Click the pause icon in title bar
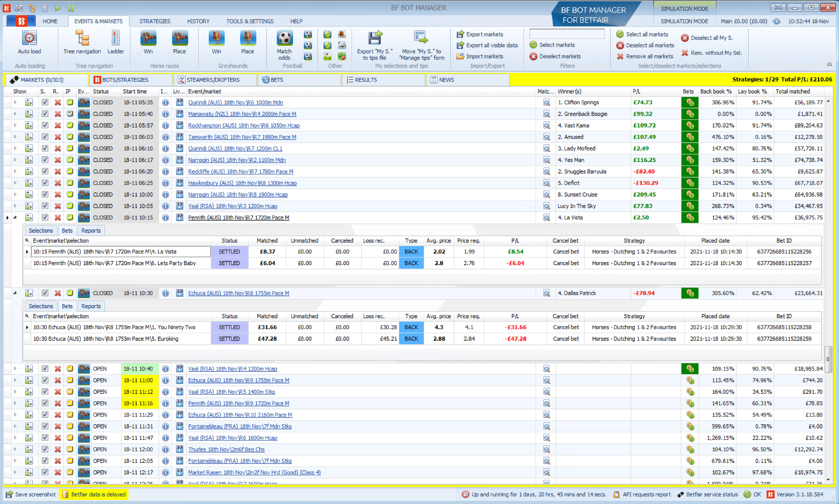This screenshot has width=839, height=504. tap(71, 8)
